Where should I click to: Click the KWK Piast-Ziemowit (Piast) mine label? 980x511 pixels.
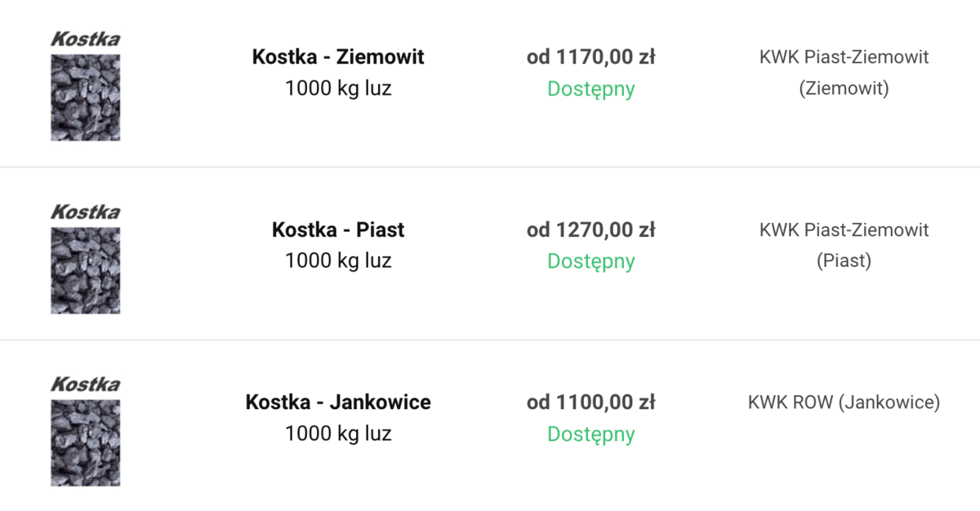point(844,245)
